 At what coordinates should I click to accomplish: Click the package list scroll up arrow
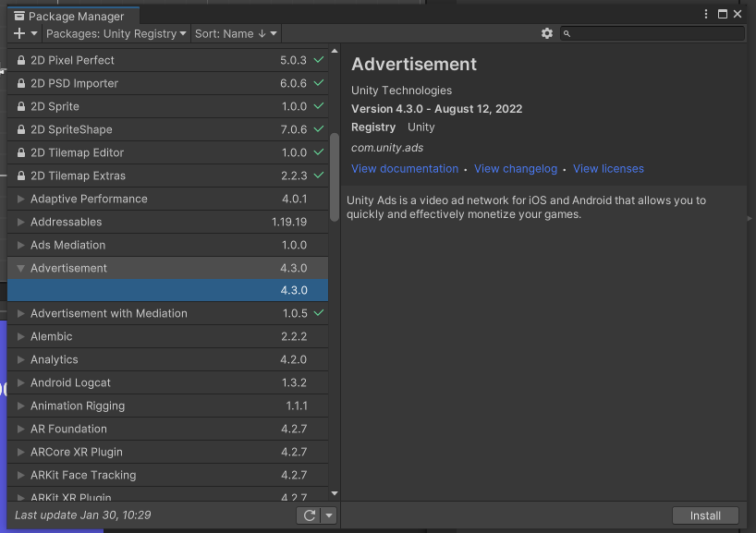coord(335,51)
